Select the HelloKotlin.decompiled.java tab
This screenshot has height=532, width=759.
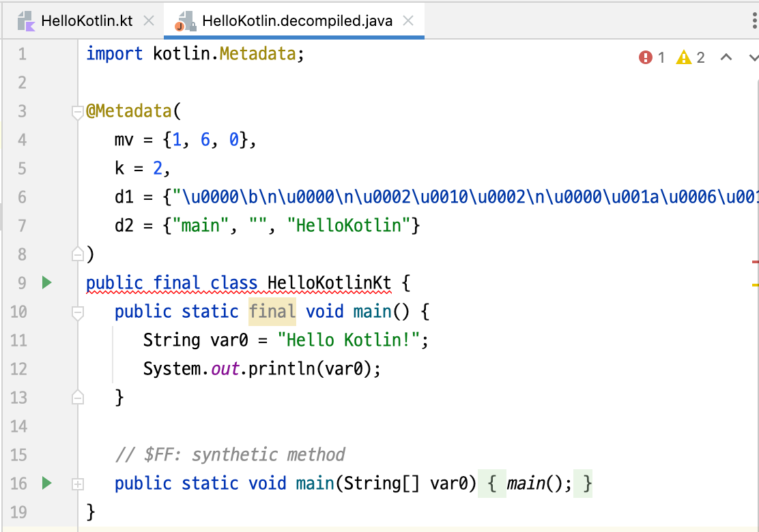293,20
